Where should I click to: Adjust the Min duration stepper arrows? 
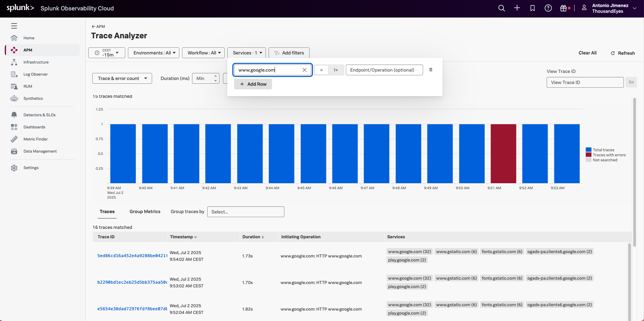pos(216,78)
